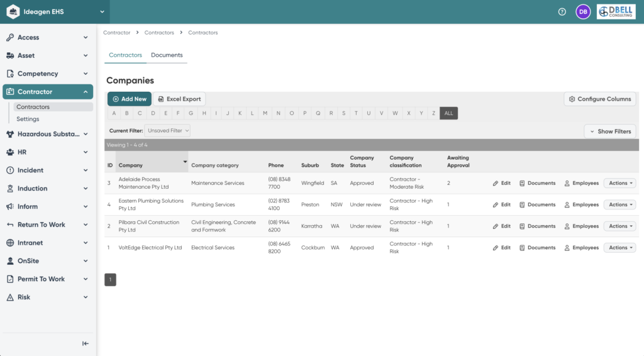Switch to the Documents tab
This screenshot has width=644, height=356.
(167, 55)
